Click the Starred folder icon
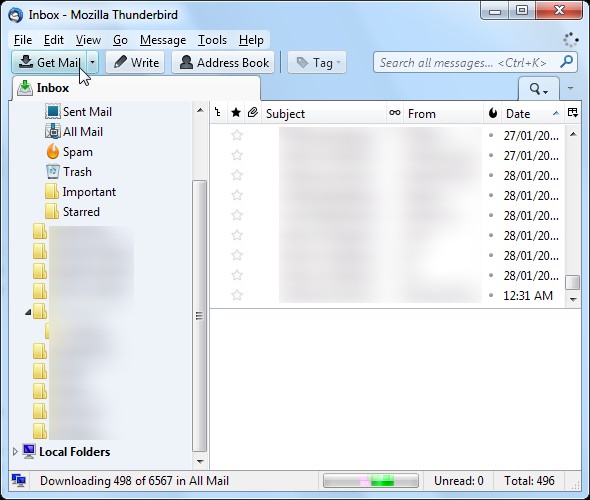 [x=52, y=211]
